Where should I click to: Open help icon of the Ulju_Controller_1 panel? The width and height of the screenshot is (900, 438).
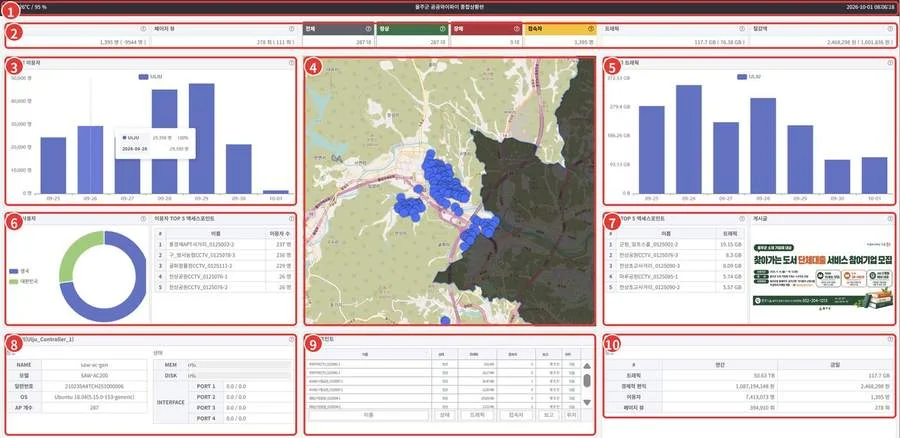[x=292, y=339]
